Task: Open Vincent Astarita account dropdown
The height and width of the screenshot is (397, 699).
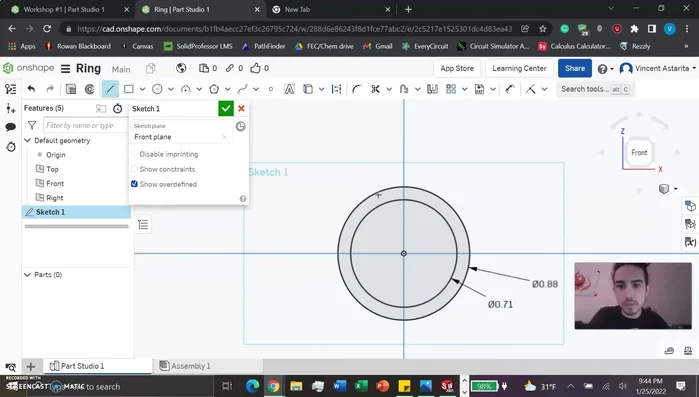Action: pyautogui.click(x=658, y=68)
